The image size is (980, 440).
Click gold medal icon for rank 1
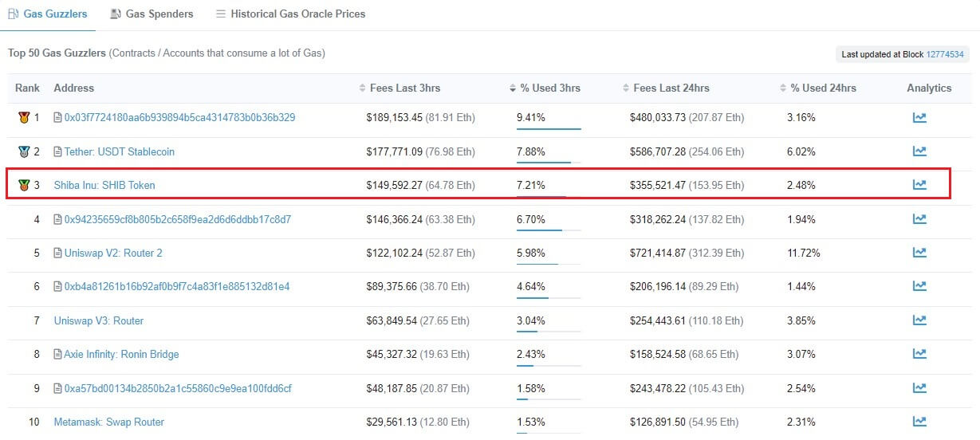coord(23,118)
